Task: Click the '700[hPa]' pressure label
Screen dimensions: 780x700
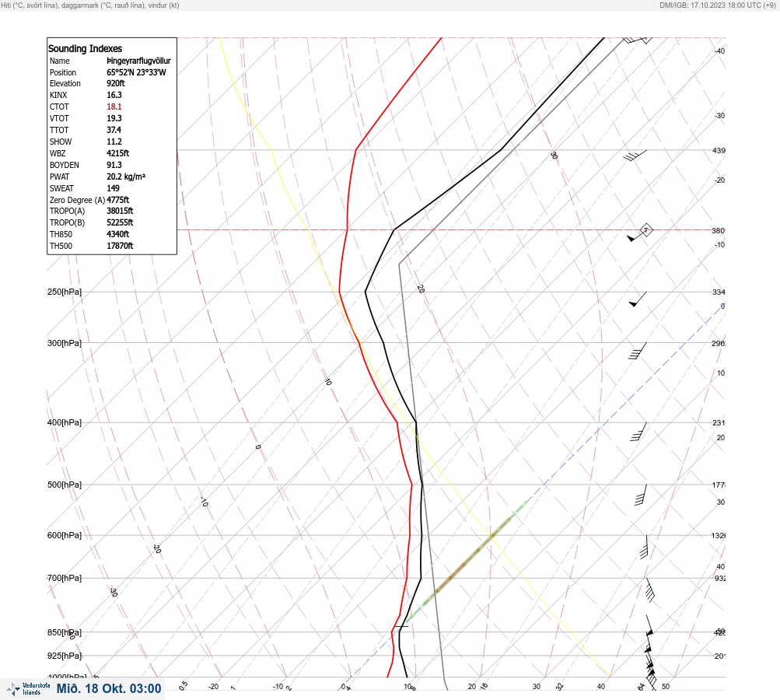Action: [x=65, y=578]
